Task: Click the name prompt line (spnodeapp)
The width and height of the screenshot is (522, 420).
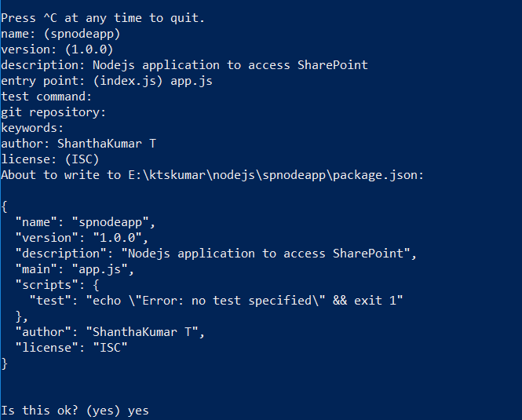Action: [x=60, y=34]
